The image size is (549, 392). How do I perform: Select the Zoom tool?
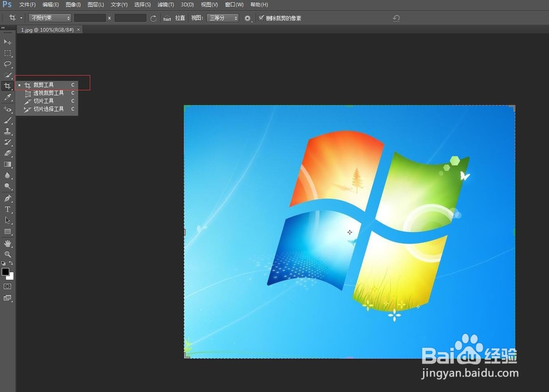(7, 254)
